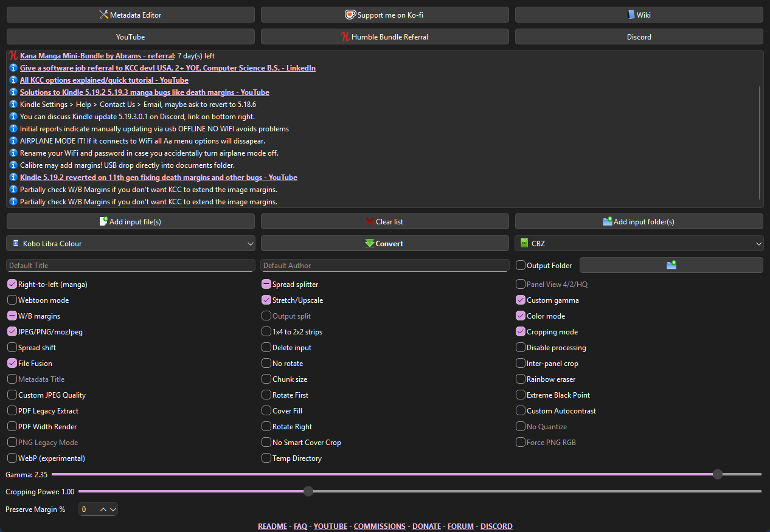Check the Custom JPEG Quality option

(x=12, y=395)
